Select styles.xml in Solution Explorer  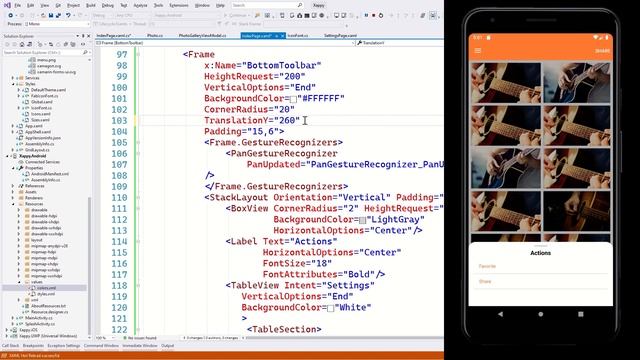click(46, 294)
